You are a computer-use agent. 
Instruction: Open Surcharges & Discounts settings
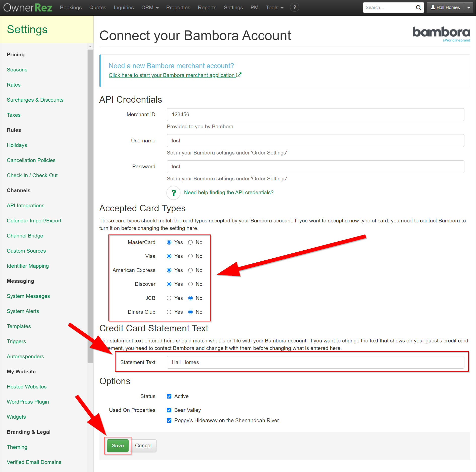[35, 100]
